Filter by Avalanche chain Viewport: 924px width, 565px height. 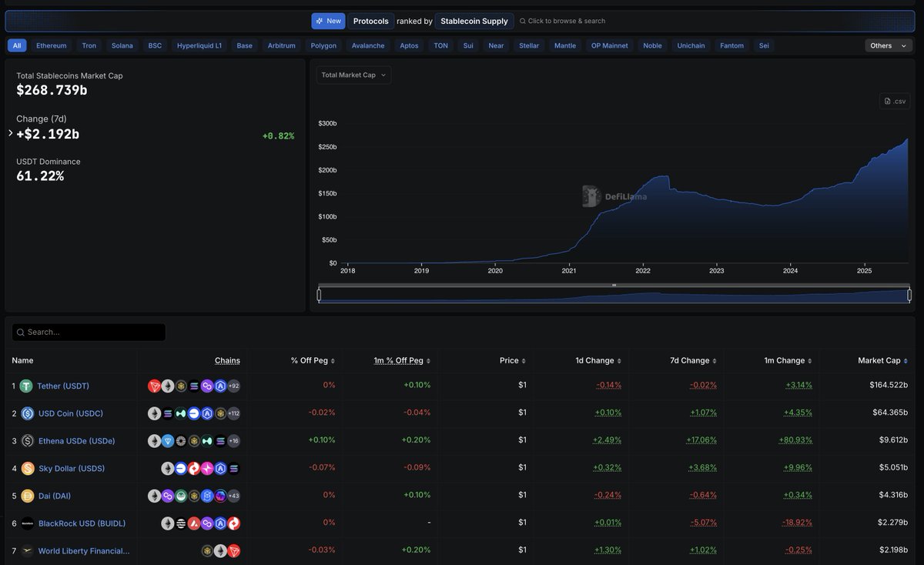click(x=368, y=45)
